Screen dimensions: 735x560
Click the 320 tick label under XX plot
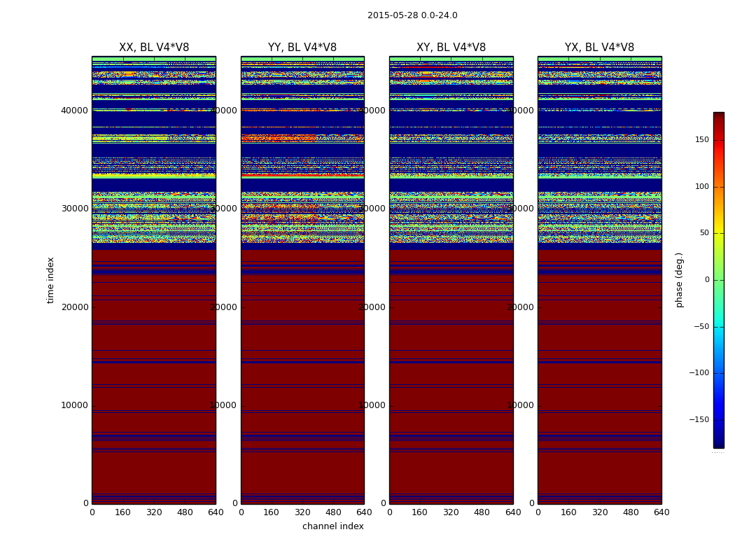point(154,512)
